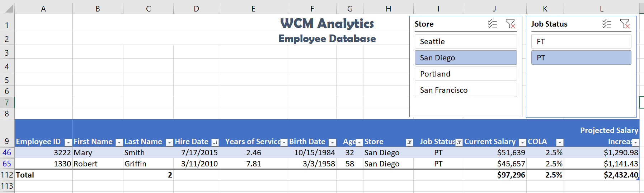Click the Job Status slicer title
Viewport: 644px width, 193px height.
549,24
